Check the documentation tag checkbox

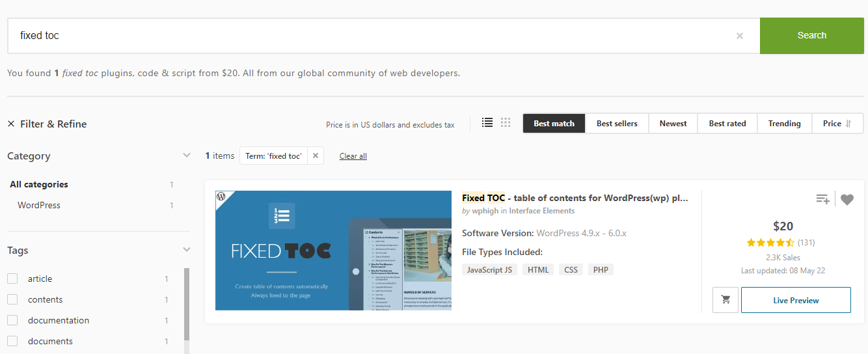12,320
